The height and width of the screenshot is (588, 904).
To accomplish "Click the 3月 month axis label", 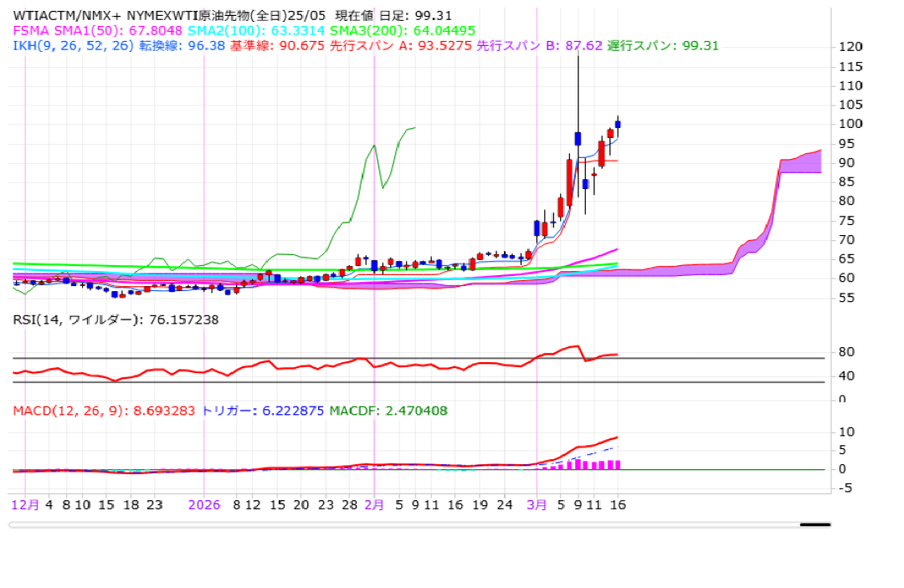I will click(x=537, y=505).
